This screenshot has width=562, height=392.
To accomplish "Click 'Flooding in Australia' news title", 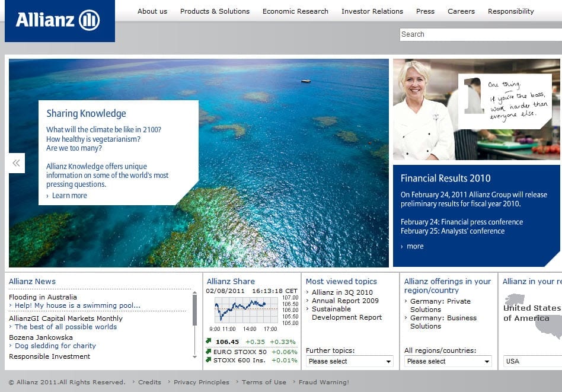I will point(43,297).
